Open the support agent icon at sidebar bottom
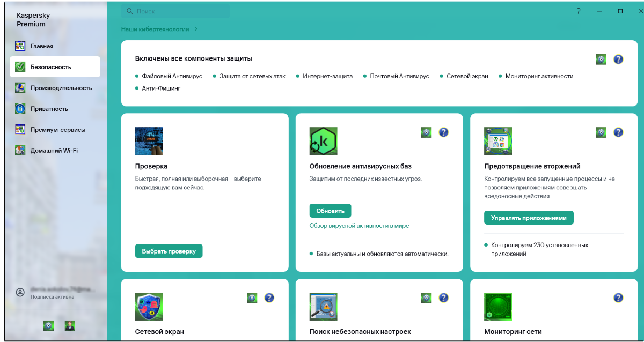Viewport: 644px width, 342px height. click(70, 325)
